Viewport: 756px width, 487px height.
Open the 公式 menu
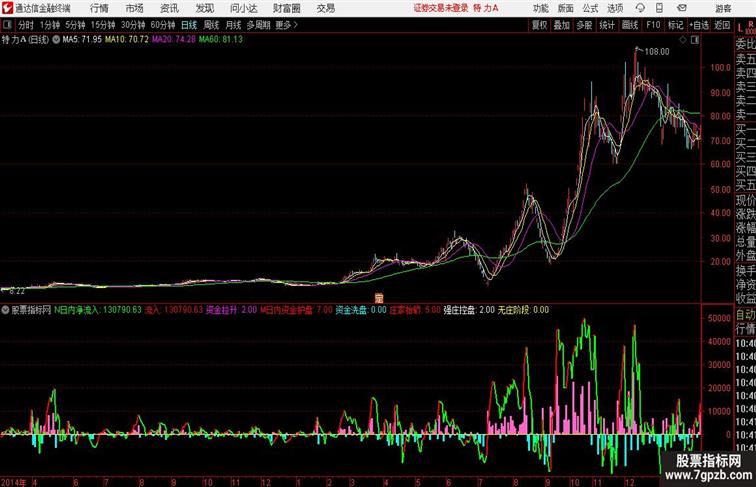click(x=590, y=8)
